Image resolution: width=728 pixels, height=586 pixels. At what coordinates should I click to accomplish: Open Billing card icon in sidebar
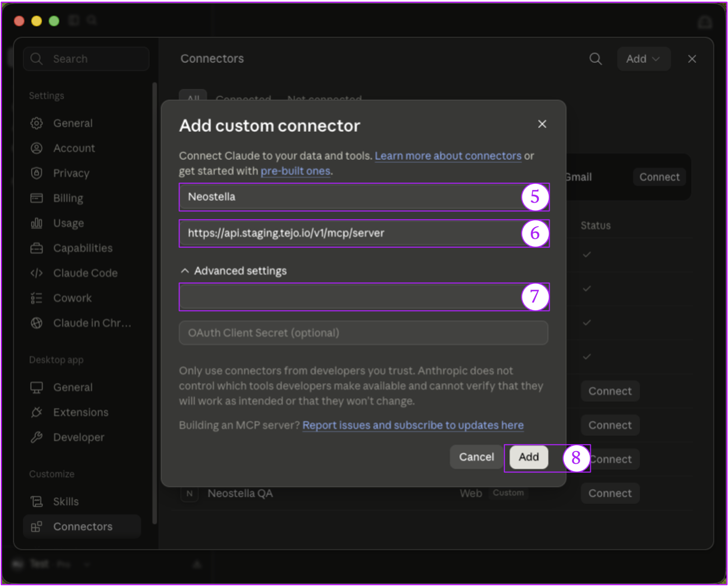coord(36,198)
